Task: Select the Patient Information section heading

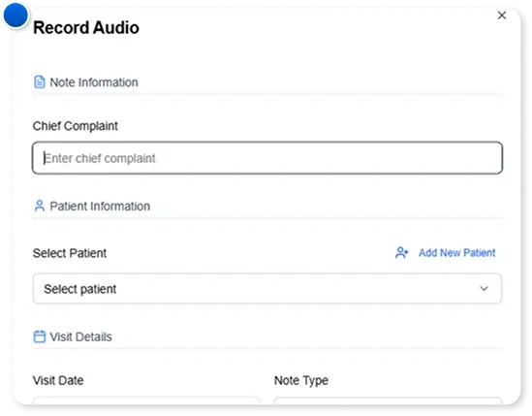Action: (100, 207)
